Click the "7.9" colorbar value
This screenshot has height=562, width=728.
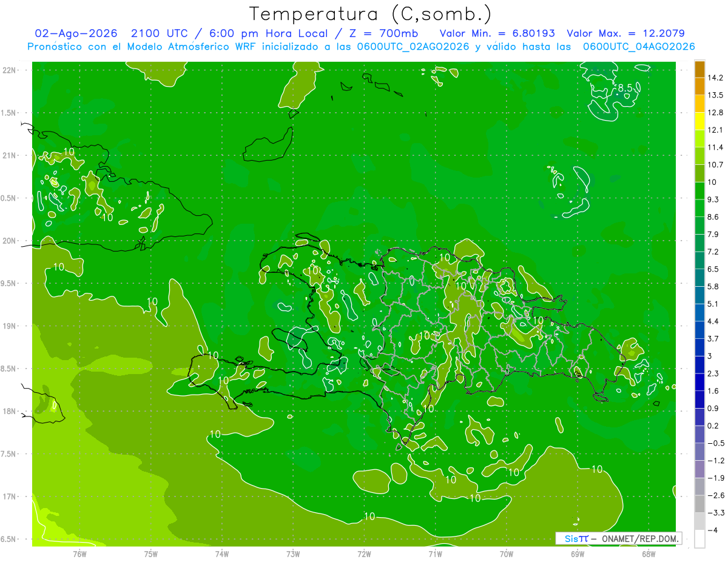pos(713,234)
